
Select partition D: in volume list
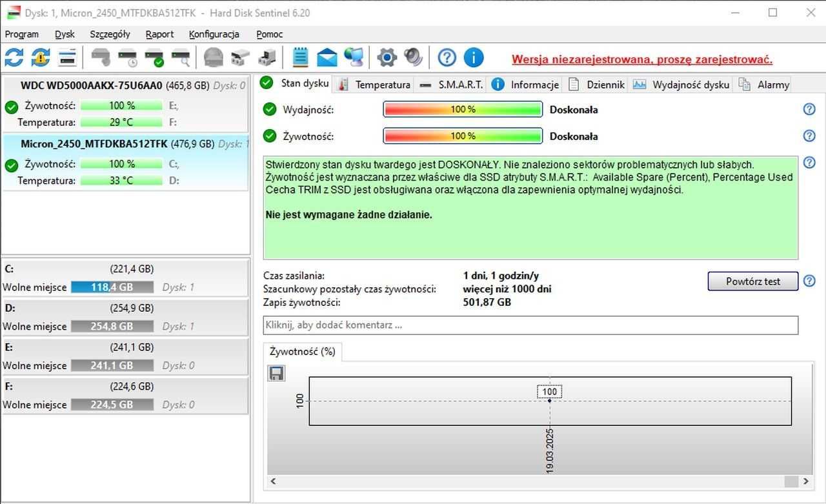click(125, 317)
